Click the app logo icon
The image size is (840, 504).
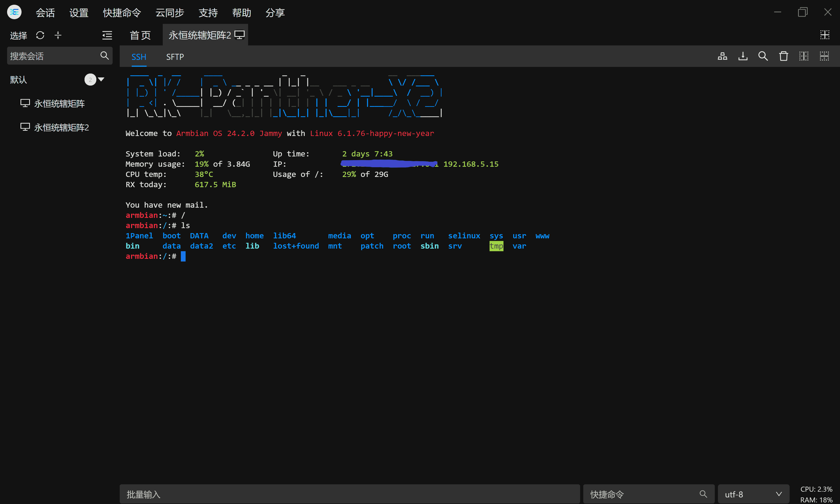click(x=14, y=12)
